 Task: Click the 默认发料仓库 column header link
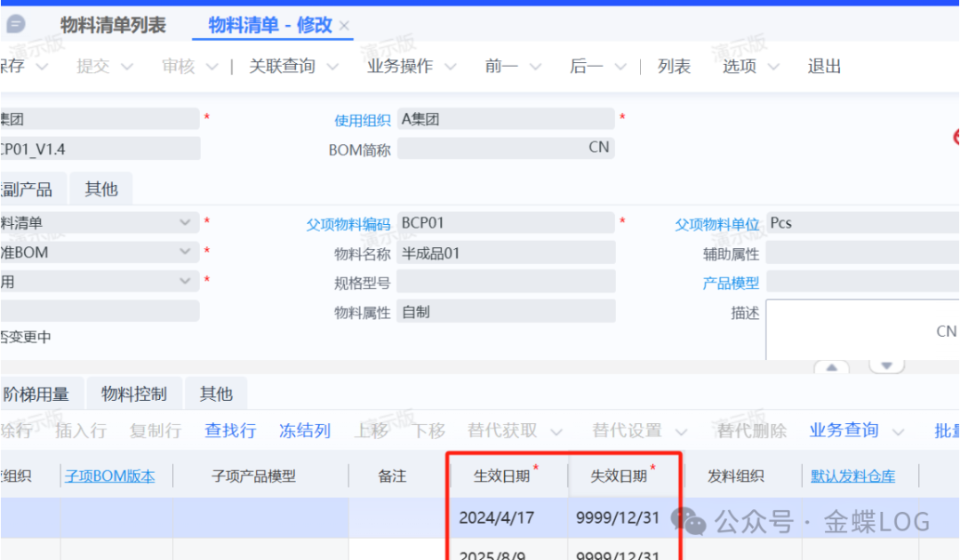click(x=852, y=476)
